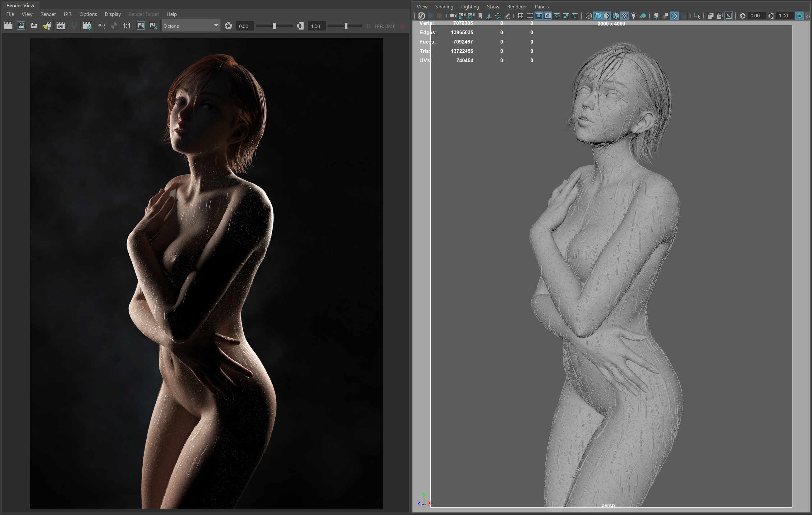
Task: Open the Options menu in Render View
Action: pyautogui.click(x=88, y=14)
